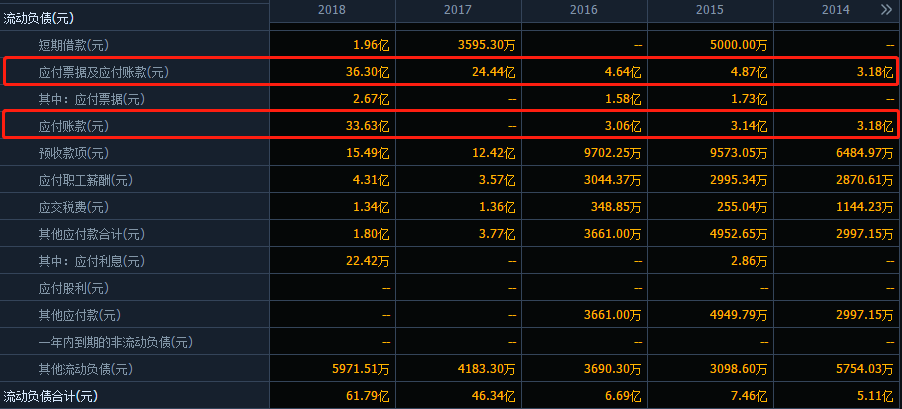Select the 2014 column header

pyautogui.click(x=836, y=10)
